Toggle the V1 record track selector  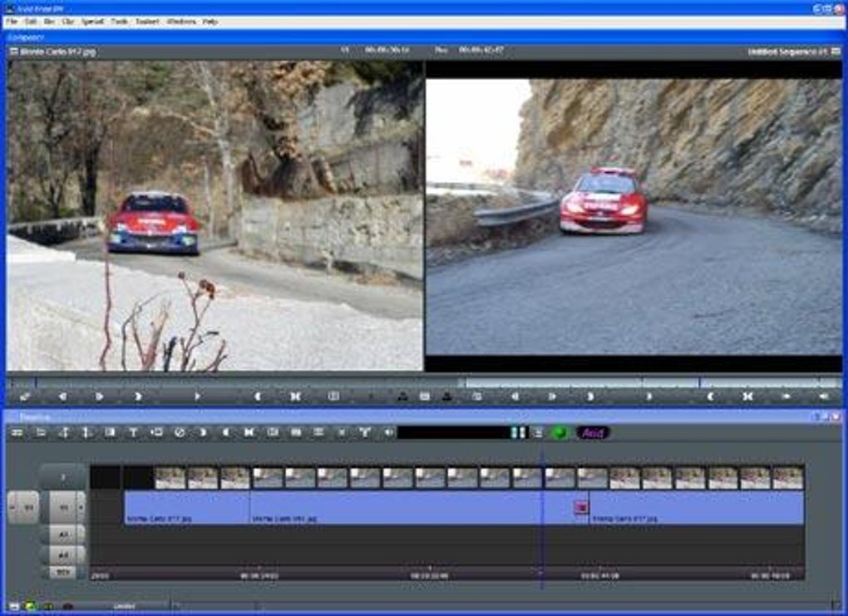coord(64,508)
